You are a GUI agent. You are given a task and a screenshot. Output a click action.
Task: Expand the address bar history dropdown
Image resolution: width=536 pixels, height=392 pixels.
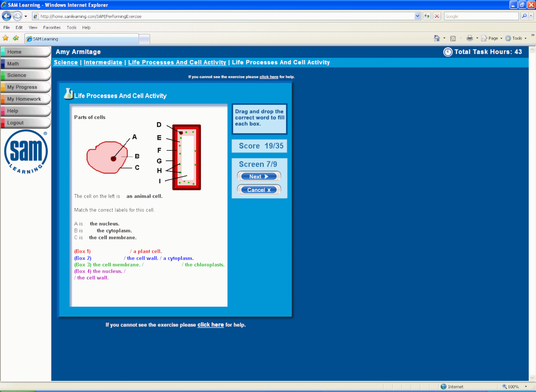[x=417, y=16]
